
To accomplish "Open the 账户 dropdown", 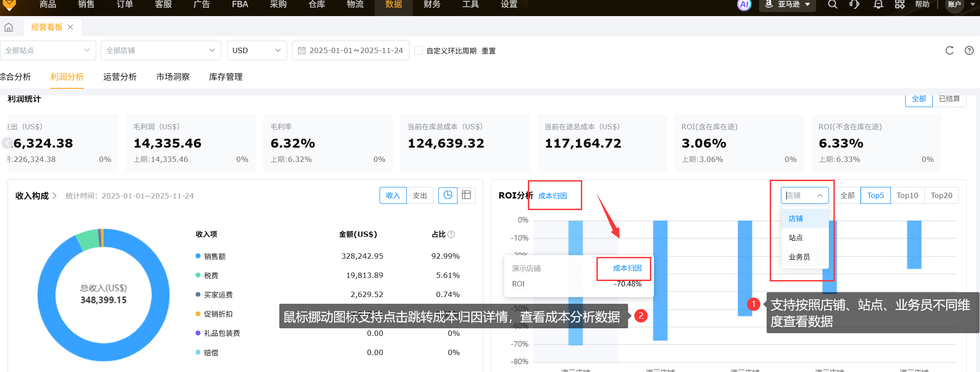I will [960, 4].
